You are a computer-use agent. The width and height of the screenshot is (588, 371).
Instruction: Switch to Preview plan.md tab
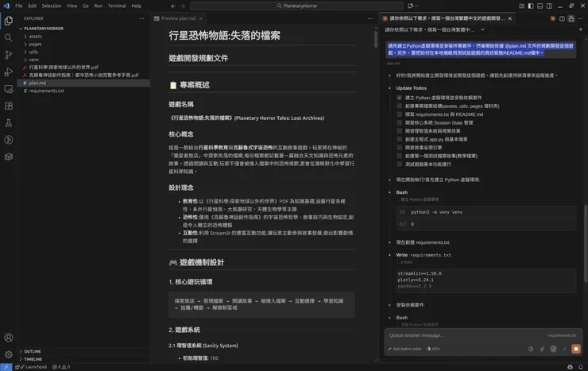coord(179,18)
